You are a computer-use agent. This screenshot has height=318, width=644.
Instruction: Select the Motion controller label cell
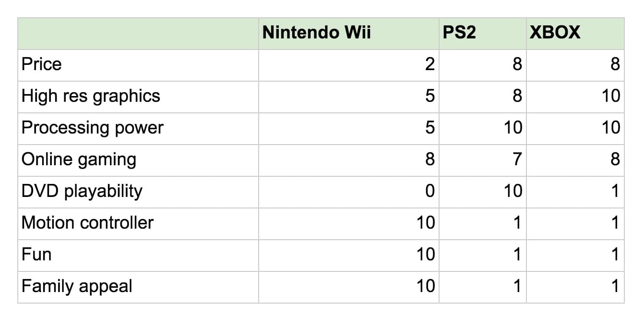[138, 223]
